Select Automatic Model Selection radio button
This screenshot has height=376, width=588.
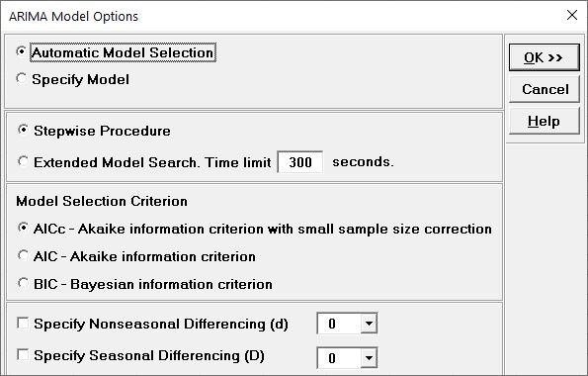point(22,51)
